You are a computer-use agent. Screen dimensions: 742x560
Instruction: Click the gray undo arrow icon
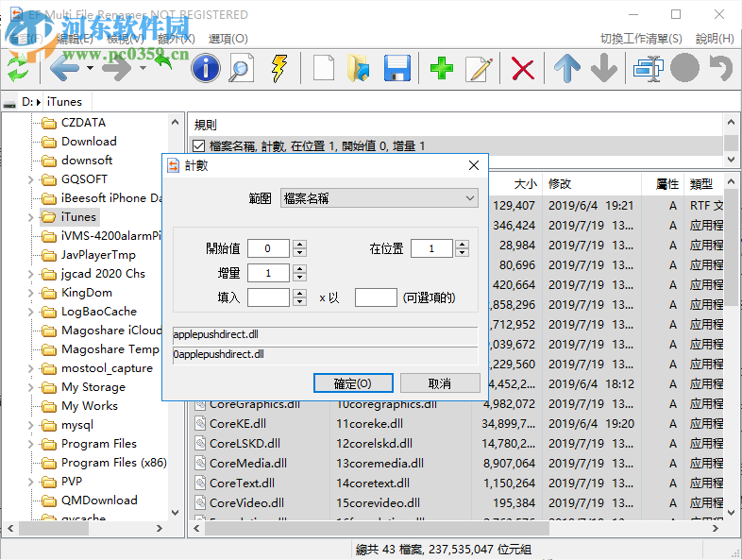point(720,68)
